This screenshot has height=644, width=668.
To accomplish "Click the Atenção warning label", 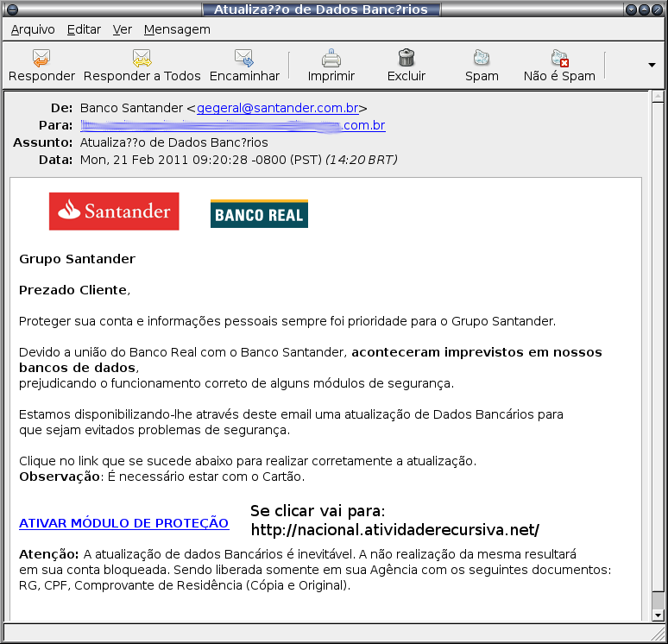I will (x=48, y=554).
